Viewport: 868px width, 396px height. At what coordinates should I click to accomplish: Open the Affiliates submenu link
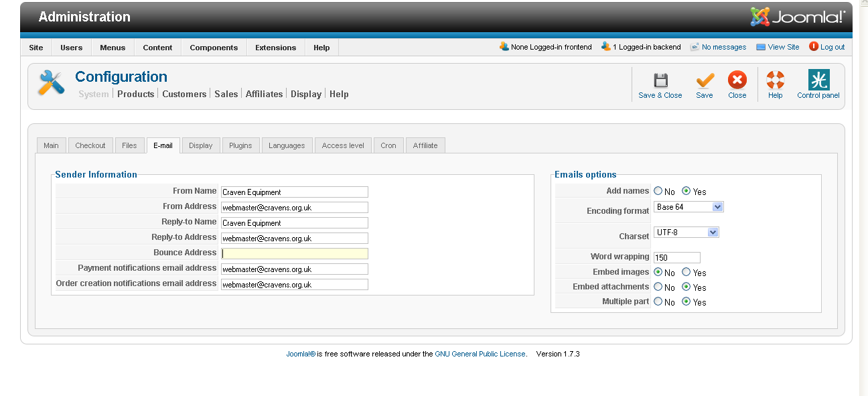pos(265,94)
